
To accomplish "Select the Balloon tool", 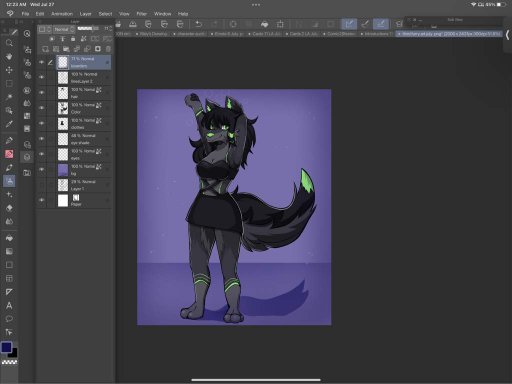I will [x=9, y=319].
